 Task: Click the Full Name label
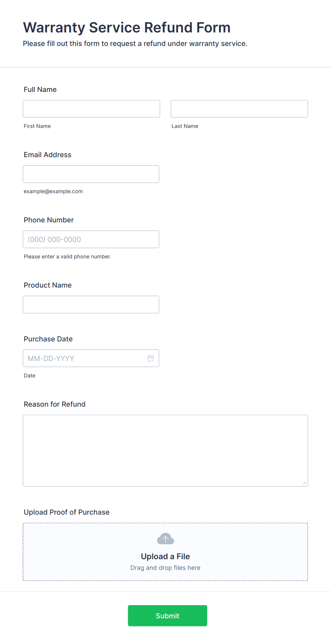click(40, 89)
